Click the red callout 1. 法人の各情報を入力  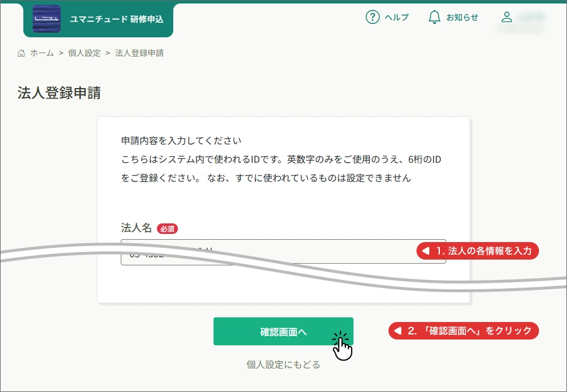(x=478, y=251)
